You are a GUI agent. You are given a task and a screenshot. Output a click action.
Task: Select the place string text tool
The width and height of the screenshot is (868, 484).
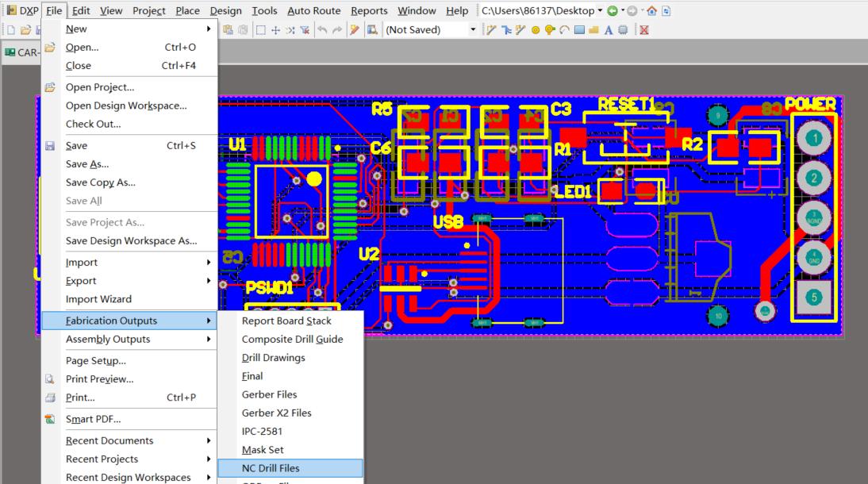(x=609, y=30)
